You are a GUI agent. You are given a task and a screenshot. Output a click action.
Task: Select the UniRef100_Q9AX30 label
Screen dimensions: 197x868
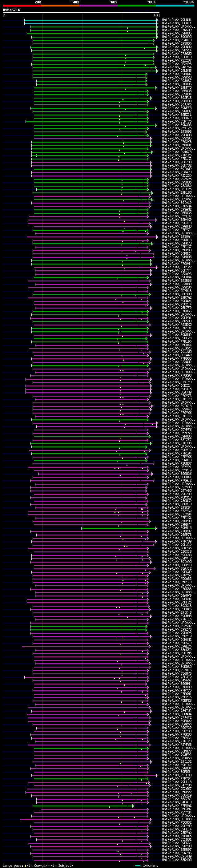177,101
